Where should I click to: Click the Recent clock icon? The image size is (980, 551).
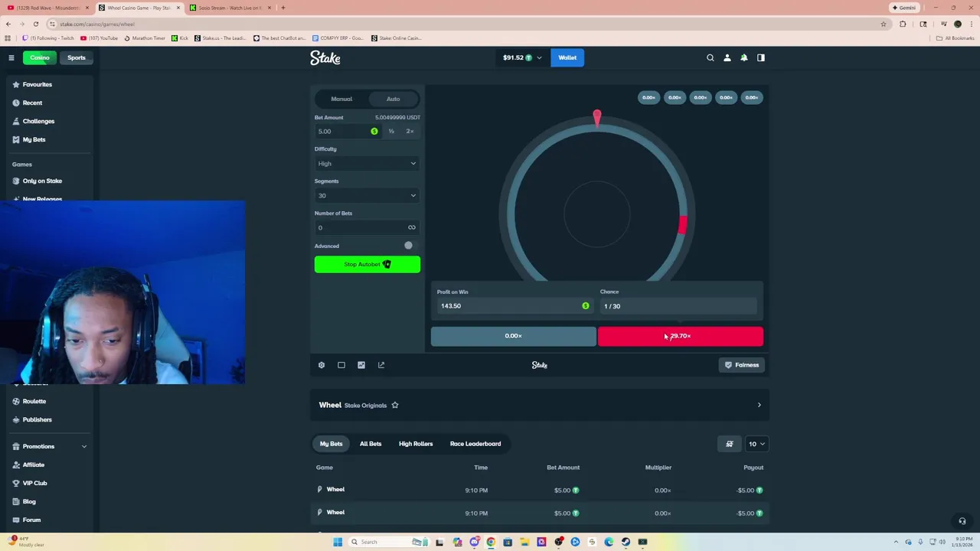coord(16,103)
